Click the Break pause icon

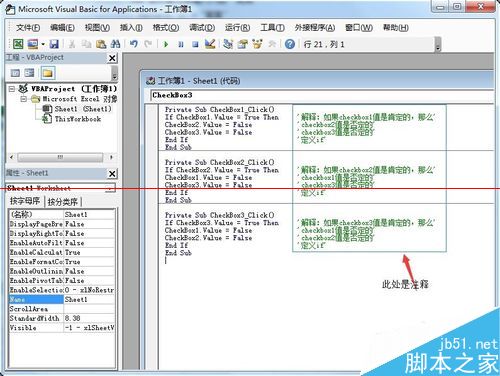[x=181, y=44]
